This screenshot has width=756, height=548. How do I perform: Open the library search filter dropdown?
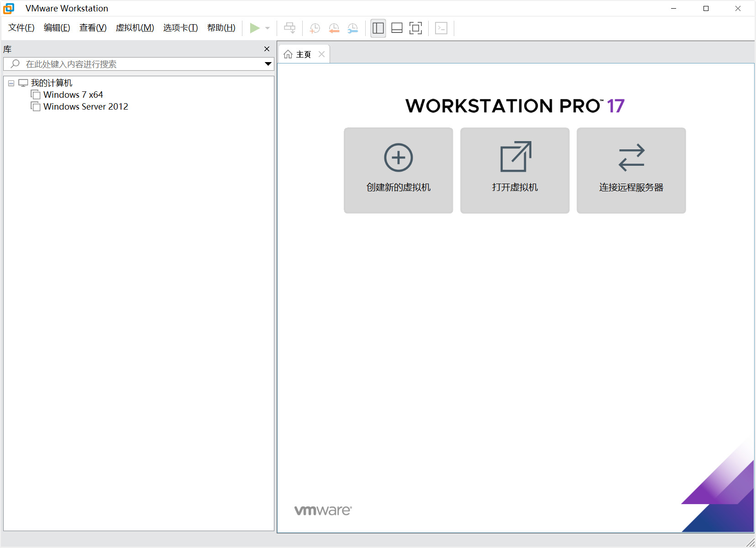tap(267, 64)
